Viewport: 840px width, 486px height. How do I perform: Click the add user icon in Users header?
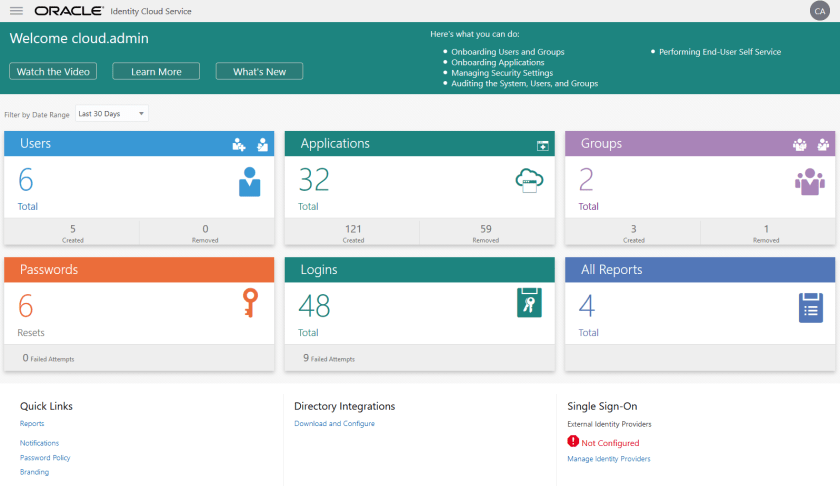pos(239,145)
